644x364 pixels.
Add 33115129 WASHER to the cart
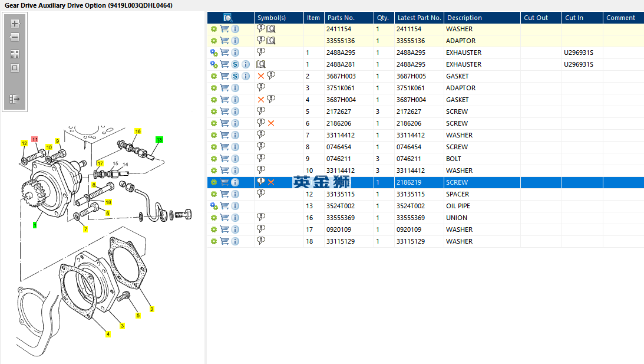224,241
